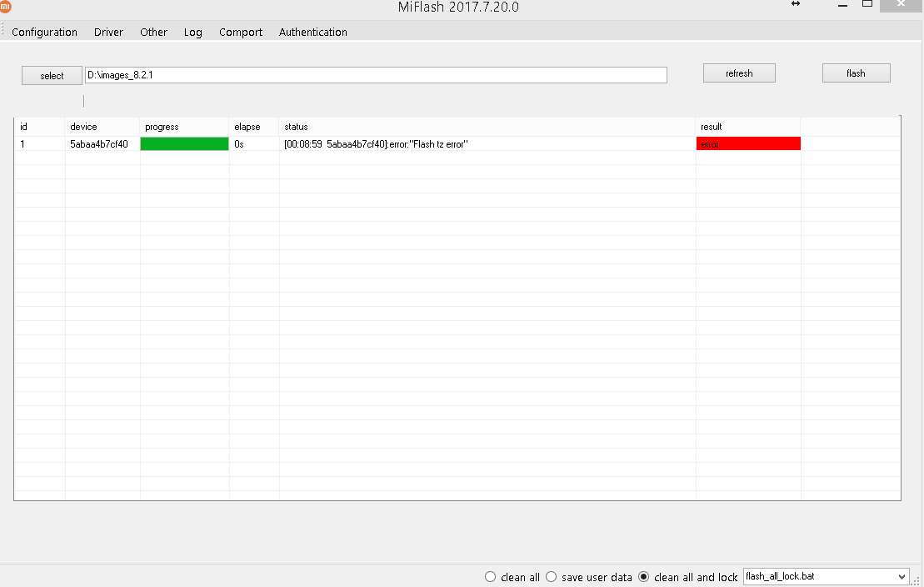
Task: Click the red error result cell
Action: coord(748,144)
